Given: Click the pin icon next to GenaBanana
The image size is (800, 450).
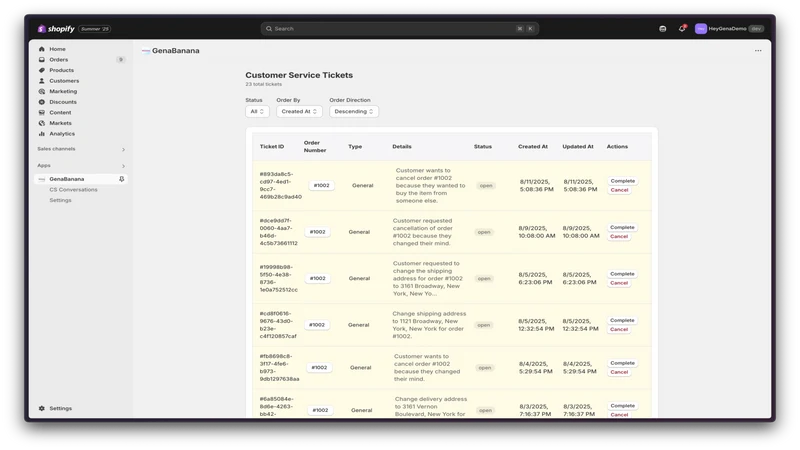Looking at the screenshot, I should [x=121, y=179].
